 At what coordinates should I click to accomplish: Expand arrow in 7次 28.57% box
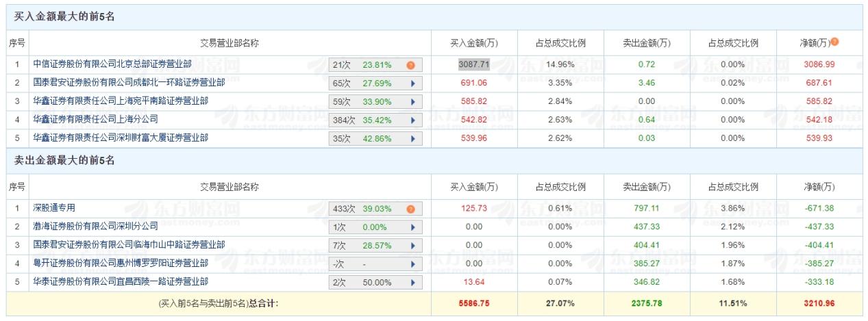(x=412, y=245)
